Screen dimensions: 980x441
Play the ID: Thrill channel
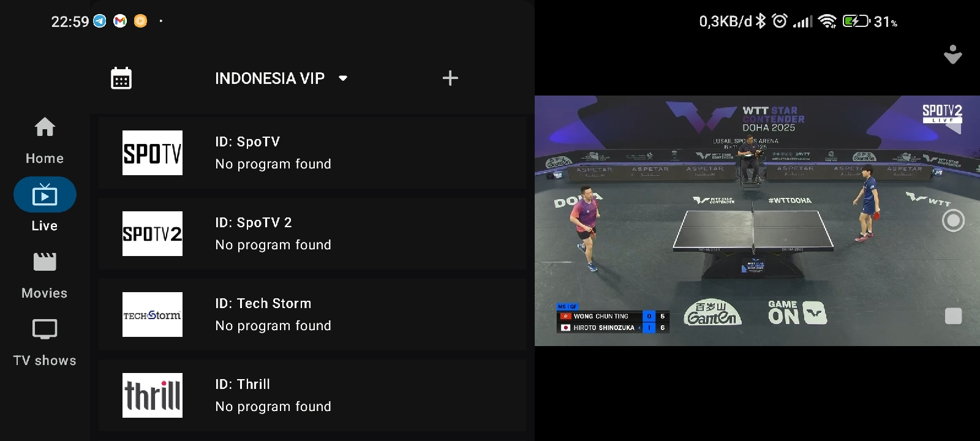click(312, 395)
